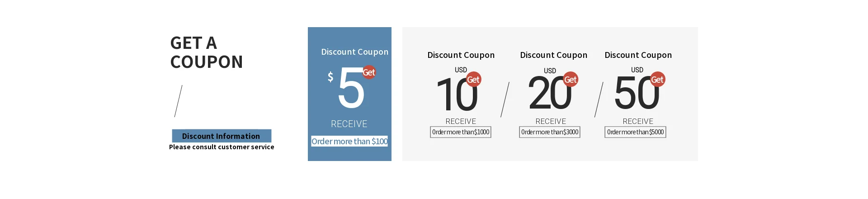Click 'Please consult customer service' text

222,147
